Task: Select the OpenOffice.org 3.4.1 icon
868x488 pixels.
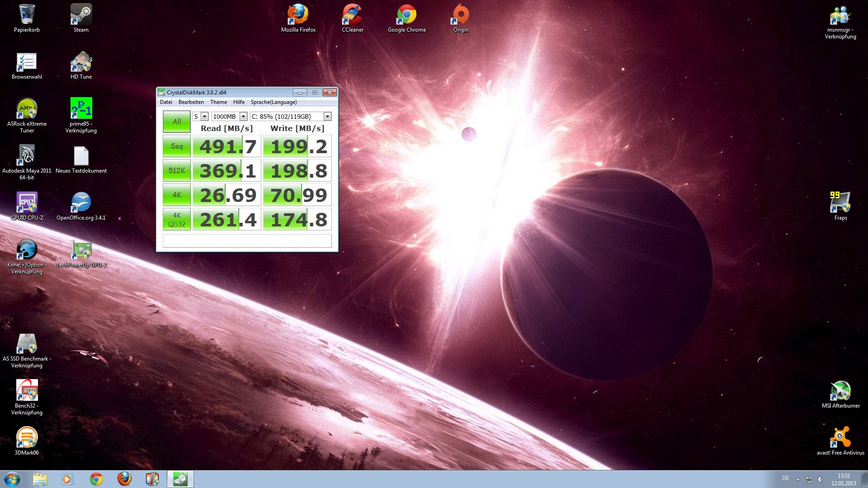Action: coord(81,206)
